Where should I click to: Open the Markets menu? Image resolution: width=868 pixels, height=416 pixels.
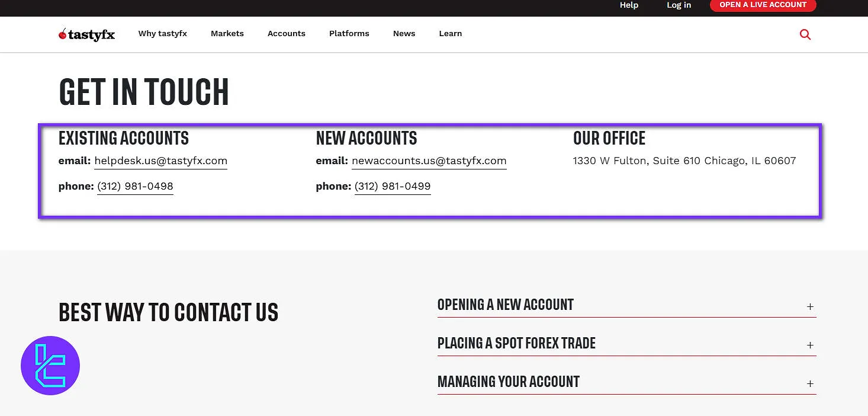click(x=227, y=34)
